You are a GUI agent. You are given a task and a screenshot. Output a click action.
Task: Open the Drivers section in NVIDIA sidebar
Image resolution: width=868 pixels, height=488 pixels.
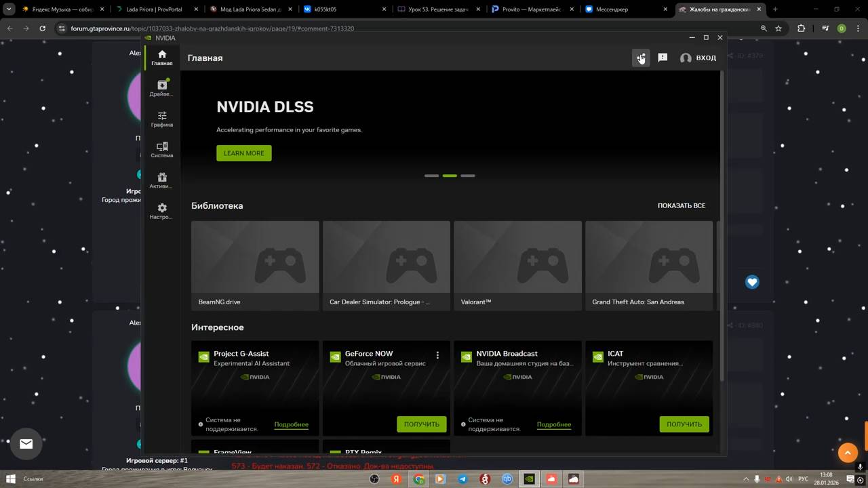[161, 88]
